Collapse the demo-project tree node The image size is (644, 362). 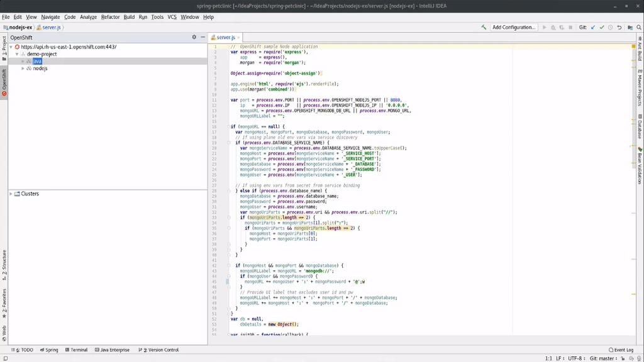coord(17,54)
